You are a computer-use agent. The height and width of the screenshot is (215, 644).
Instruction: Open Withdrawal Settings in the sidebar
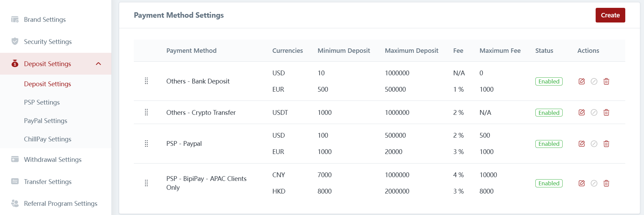(x=52, y=159)
